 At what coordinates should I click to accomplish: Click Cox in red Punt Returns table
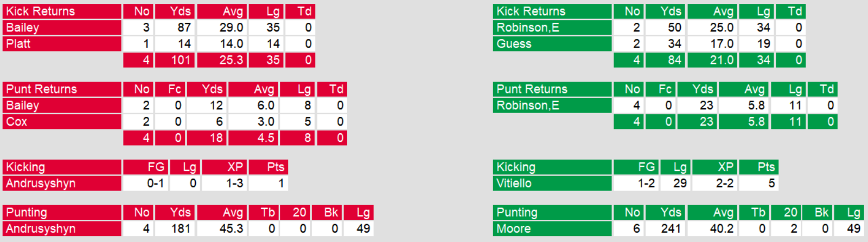tap(17, 122)
